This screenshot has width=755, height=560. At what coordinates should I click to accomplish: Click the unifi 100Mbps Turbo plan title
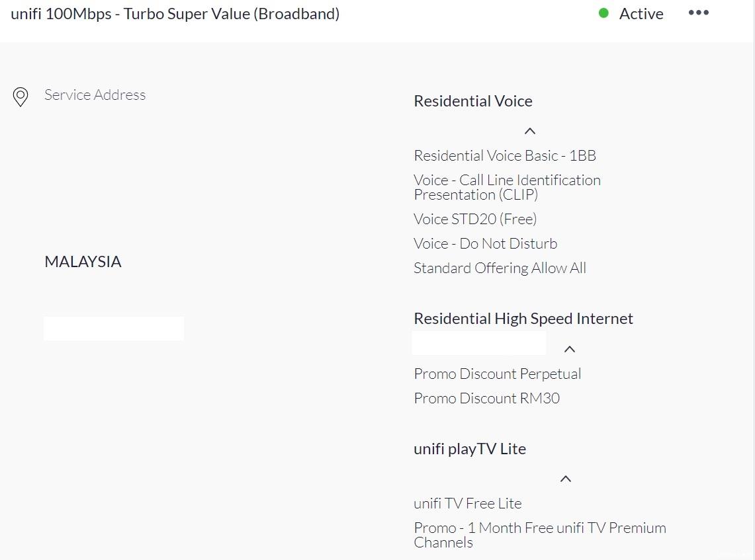pos(175,13)
